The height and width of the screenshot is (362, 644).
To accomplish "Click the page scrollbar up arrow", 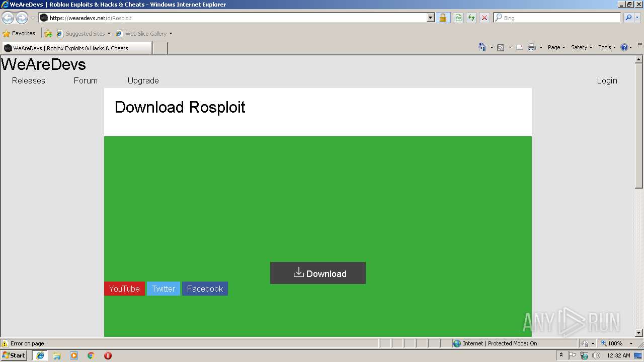I will coord(639,59).
